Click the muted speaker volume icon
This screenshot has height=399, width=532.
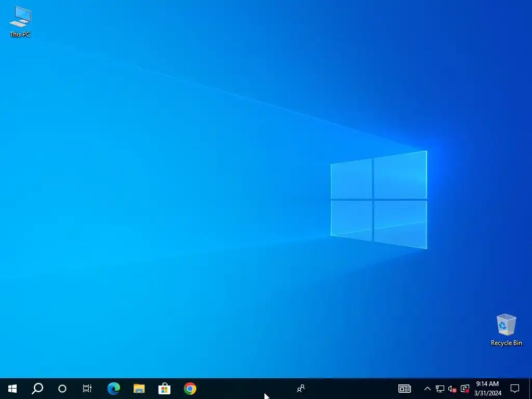point(453,389)
